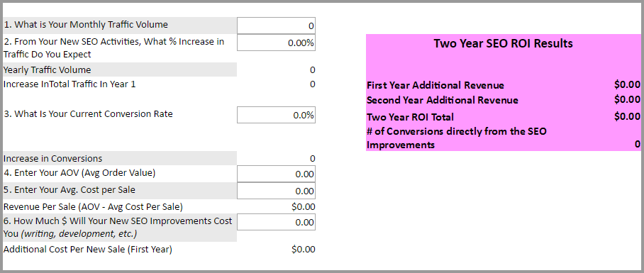Image resolution: width=644 pixels, height=273 pixels.
Task: Click the Monthly Traffic Volume input field
Action: [276, 26]
